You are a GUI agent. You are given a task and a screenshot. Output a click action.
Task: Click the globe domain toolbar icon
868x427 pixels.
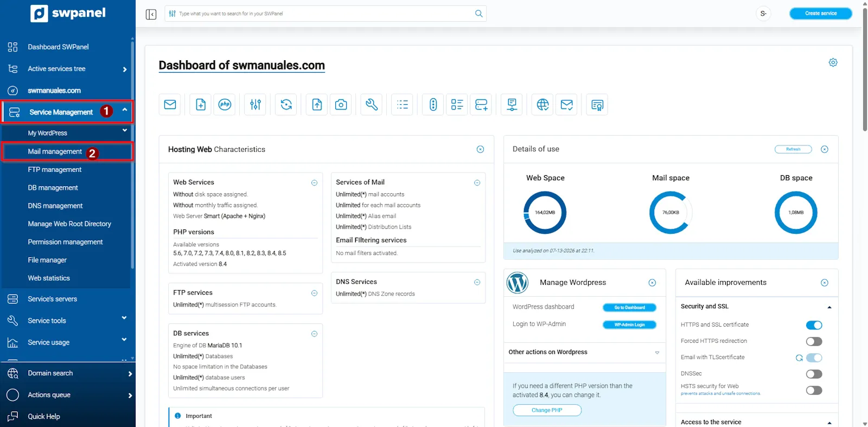(x=542, y=105)
